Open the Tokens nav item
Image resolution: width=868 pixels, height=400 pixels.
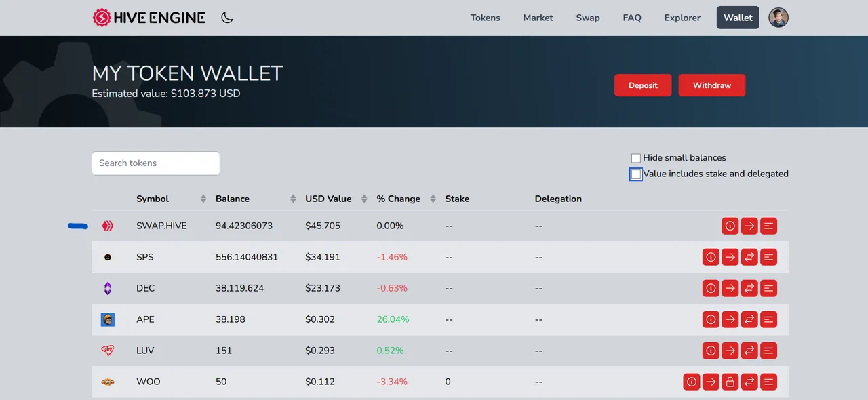click(486, 18)
